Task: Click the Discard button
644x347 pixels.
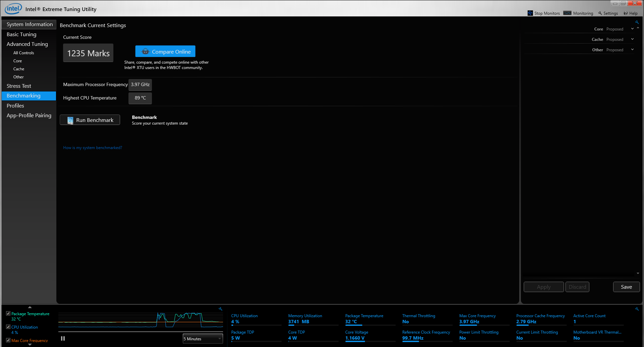Action: point(577,287)
